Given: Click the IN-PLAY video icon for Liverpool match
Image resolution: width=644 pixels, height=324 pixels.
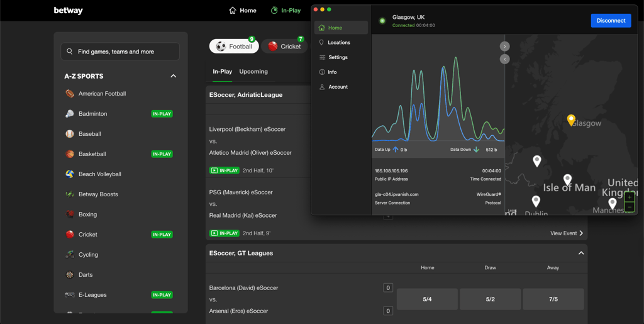Looking at the screenshot, I should pyautogui.click(x=214, y=170).
